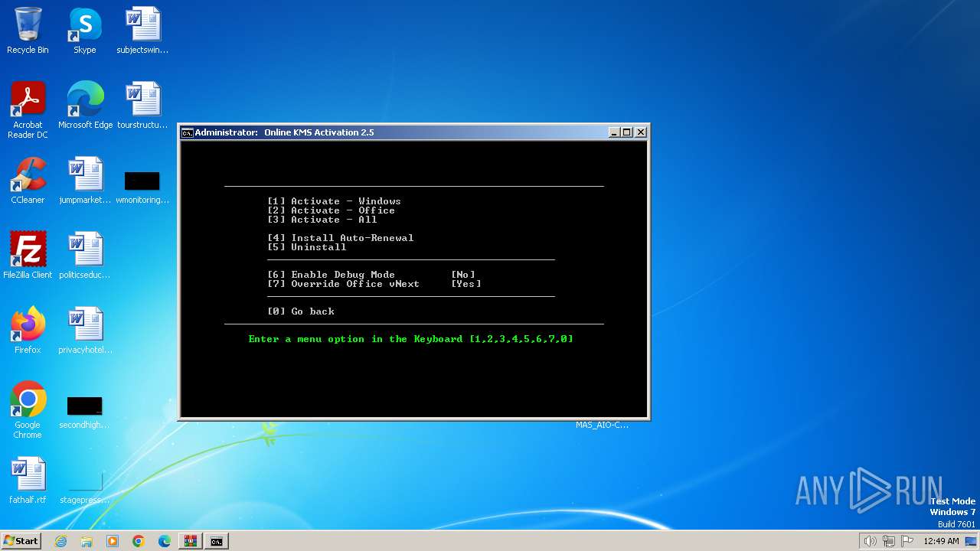Image resolution: width=980 pixels, height=551 pixels.
Task: Click the '[0] Go back' line
Action: 300,311
